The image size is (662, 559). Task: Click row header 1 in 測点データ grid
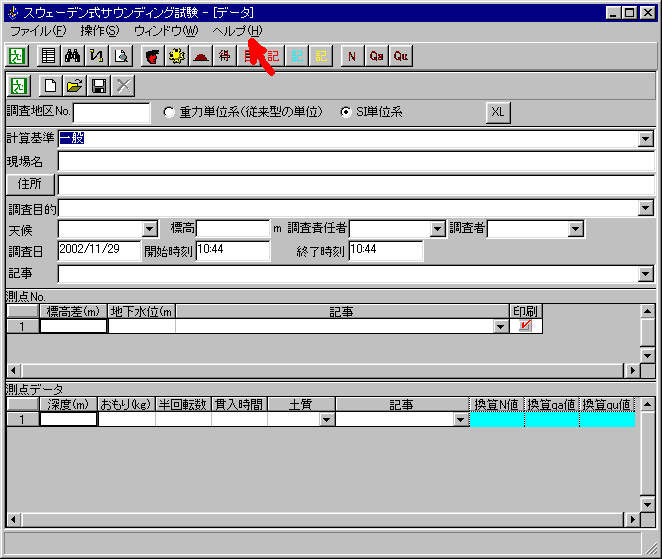22,420
